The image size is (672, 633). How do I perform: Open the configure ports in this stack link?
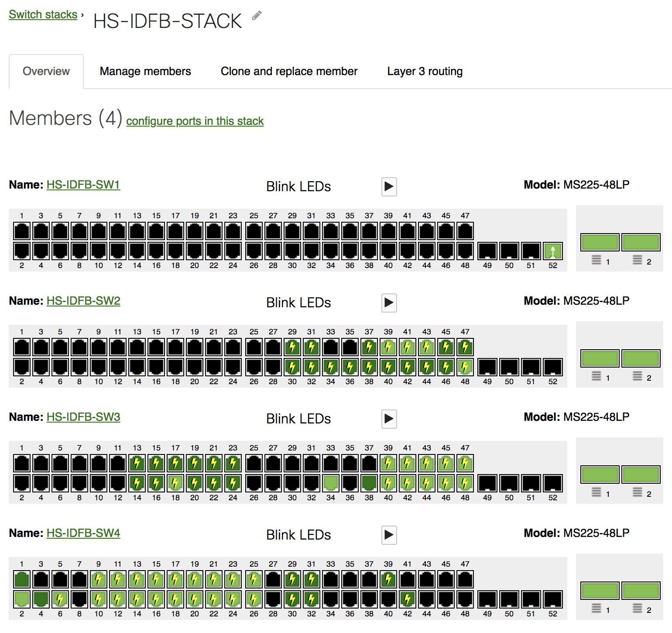195,121
